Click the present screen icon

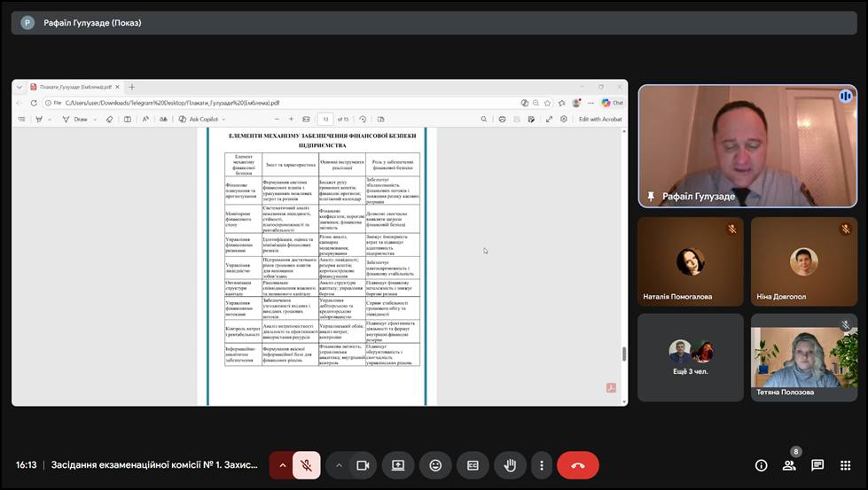tap(398, 465)
